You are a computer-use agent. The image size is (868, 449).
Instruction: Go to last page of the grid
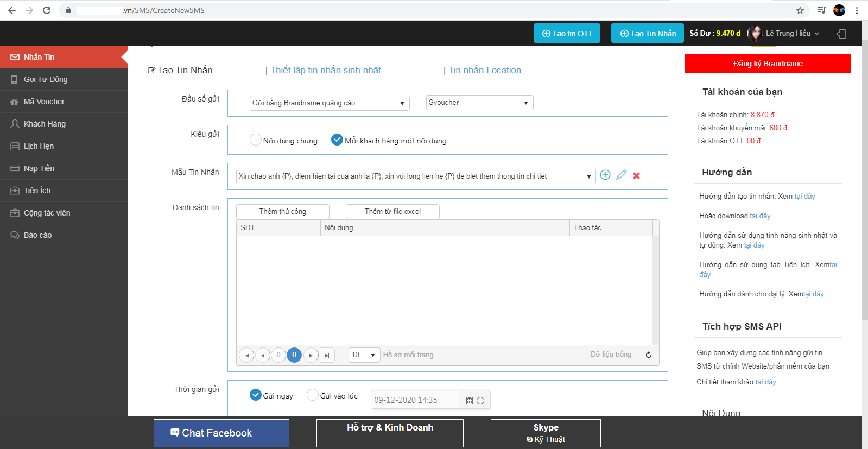click(327, 355)
